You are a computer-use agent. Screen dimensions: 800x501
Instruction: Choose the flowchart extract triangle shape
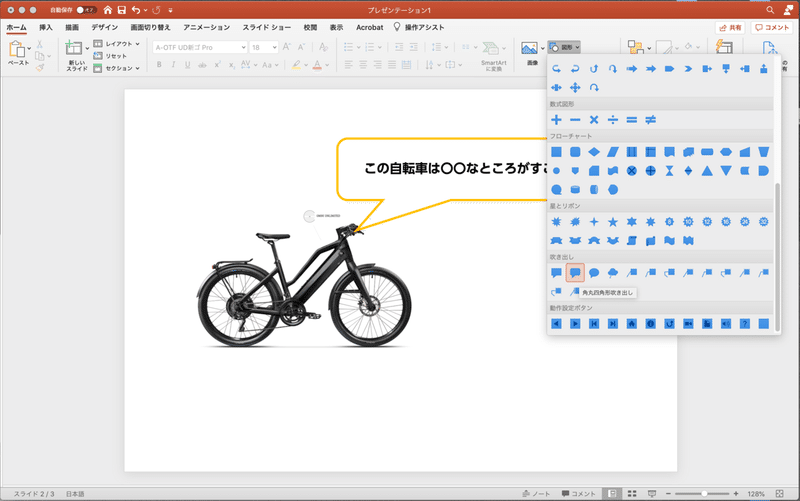[x=707, y=171]
